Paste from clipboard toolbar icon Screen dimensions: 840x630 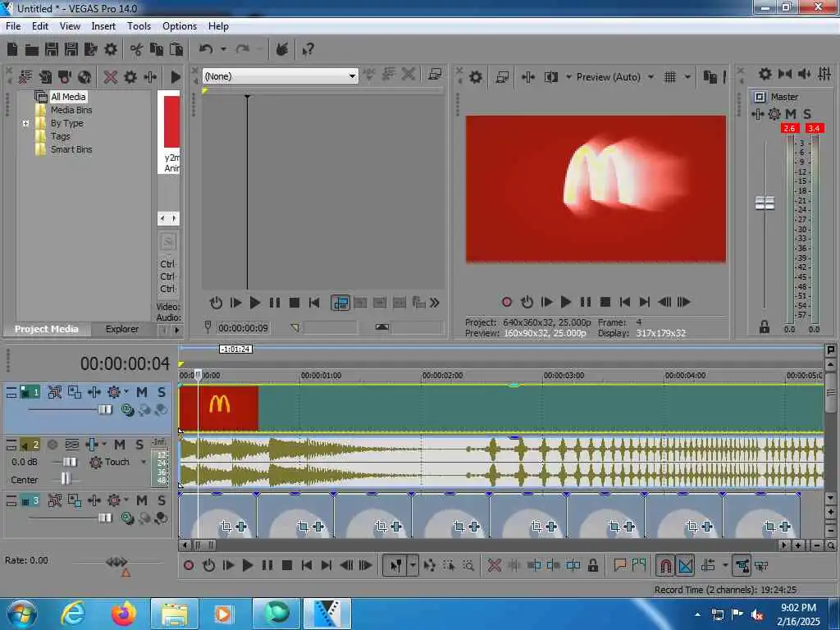click(176, 49)
